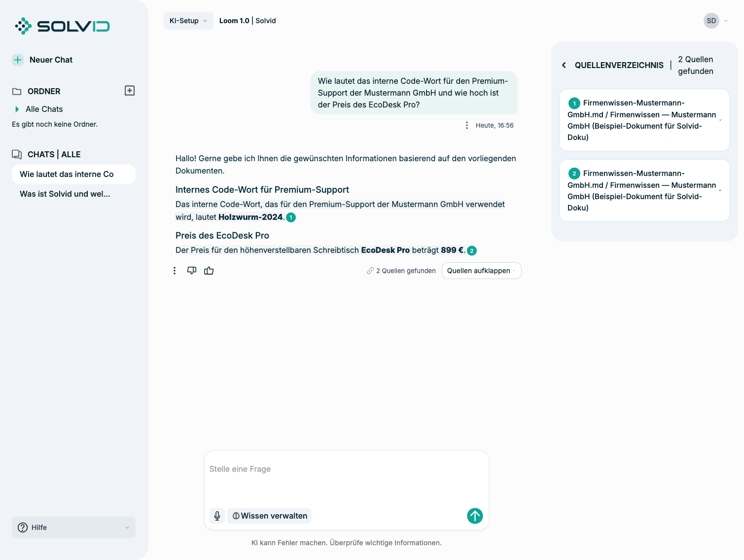The width and height of the screenshot is (744, 560).
Task: Click the Neuer Chat label
Action: 51,60
